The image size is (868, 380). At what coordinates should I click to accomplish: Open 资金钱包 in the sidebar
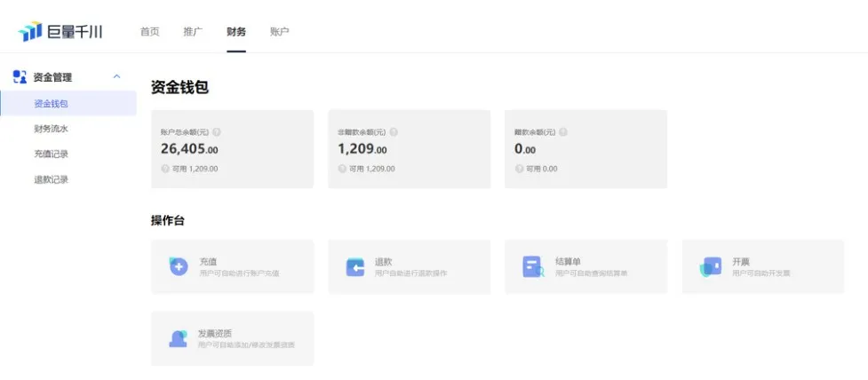pyautogui.click(x=68, y=104)
